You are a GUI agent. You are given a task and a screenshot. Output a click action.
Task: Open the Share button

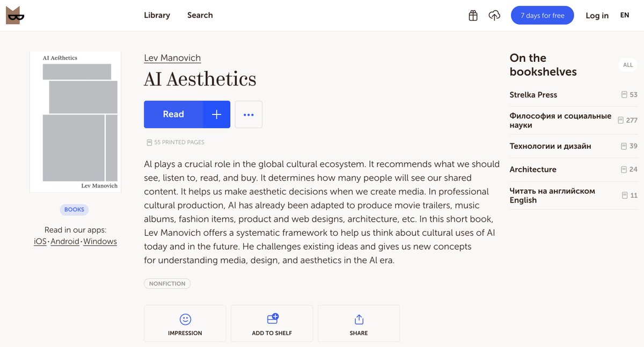tap(358, 323)
